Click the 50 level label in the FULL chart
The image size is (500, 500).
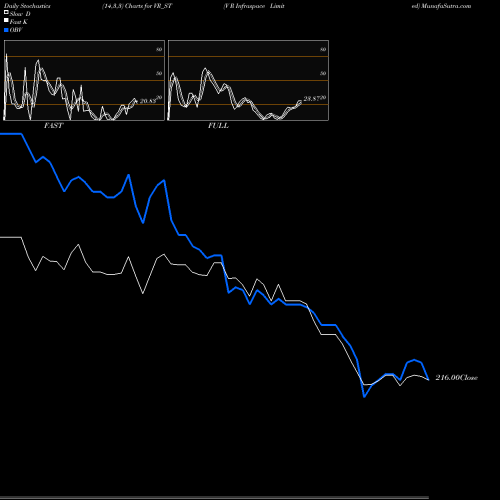coord(323,73)
